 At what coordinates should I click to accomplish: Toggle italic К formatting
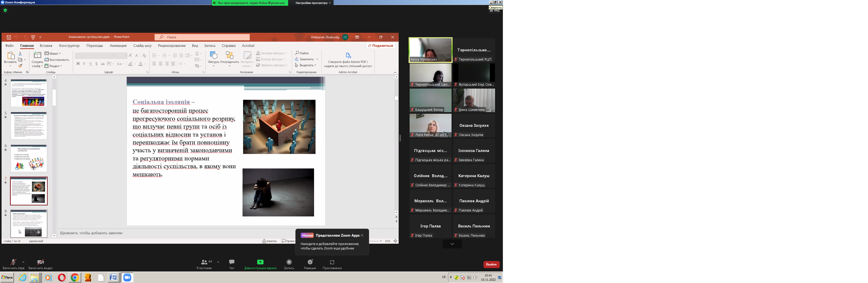(84, 64)
